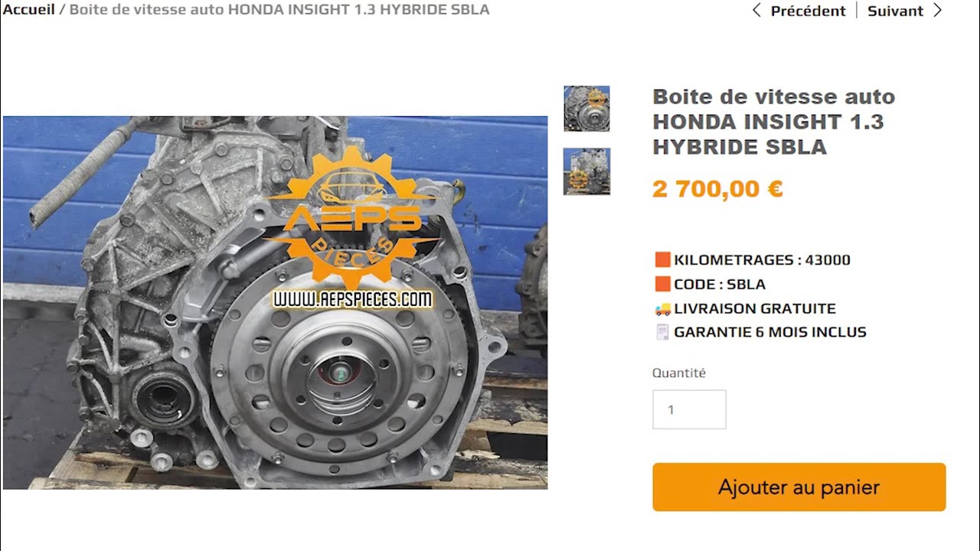Click the breadcrumb product name text
This screenshot has height=551, width=980.
(x=279, y=10)
